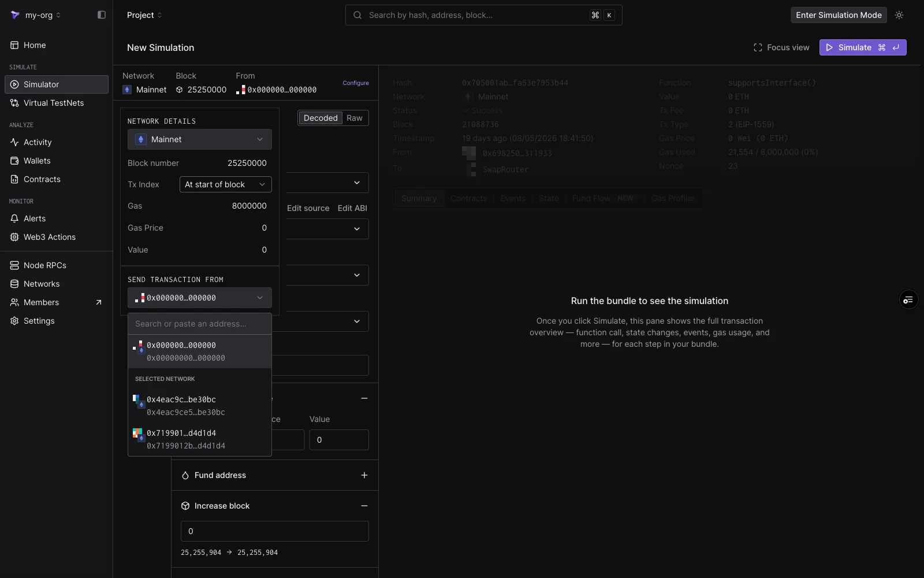Open the Contracts tab in results

click(x=468, y=198)
